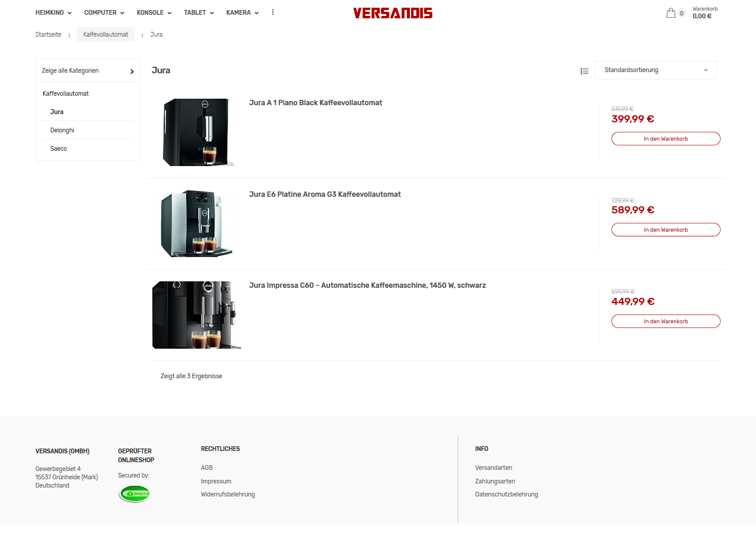Open Jura A 1 Piano Black thumbnail
756x539 pixels.
(197, 132)
